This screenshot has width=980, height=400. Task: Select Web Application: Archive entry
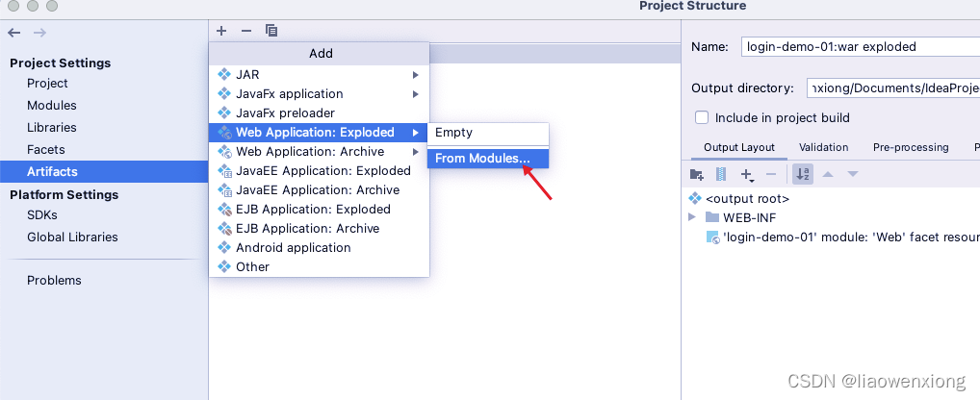point(319,152)
